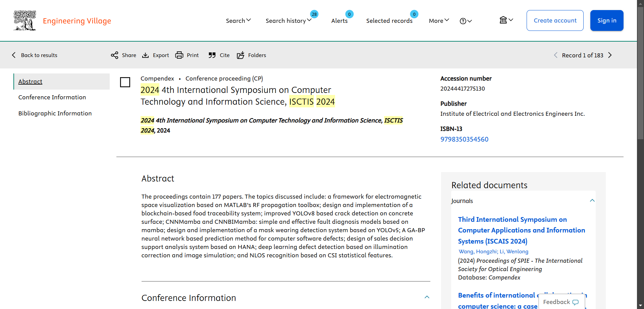Open the Search history menu
Screen dimensions: 644x309
point(288,21)
